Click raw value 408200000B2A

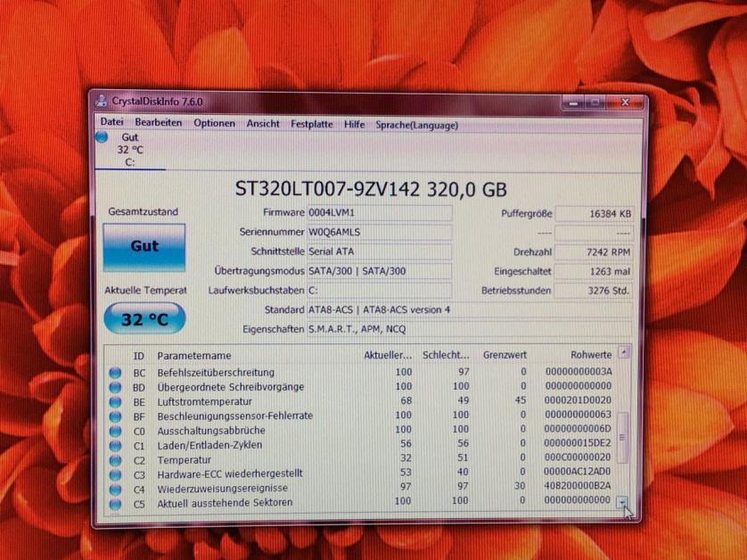point(577,486)
